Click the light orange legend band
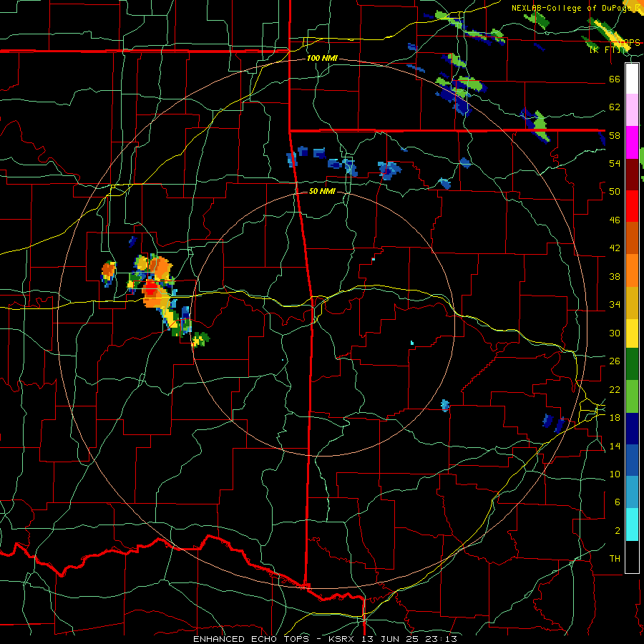The image size is (644, 644). pyautogui.click(x=632, y=270)
